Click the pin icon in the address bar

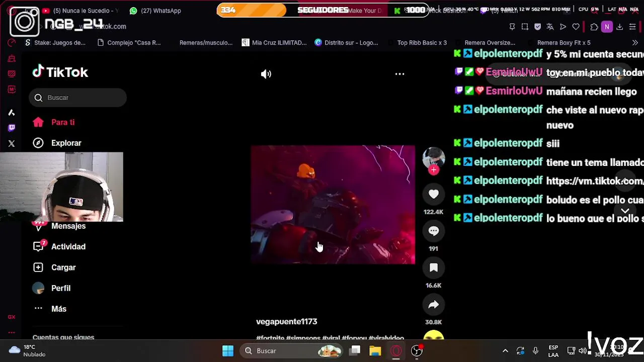tap(512, 27)
